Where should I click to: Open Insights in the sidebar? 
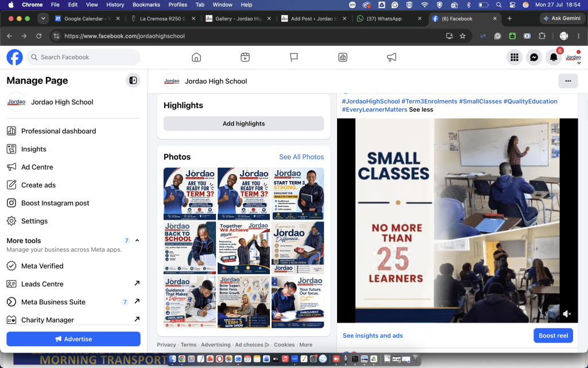(73, 149)
